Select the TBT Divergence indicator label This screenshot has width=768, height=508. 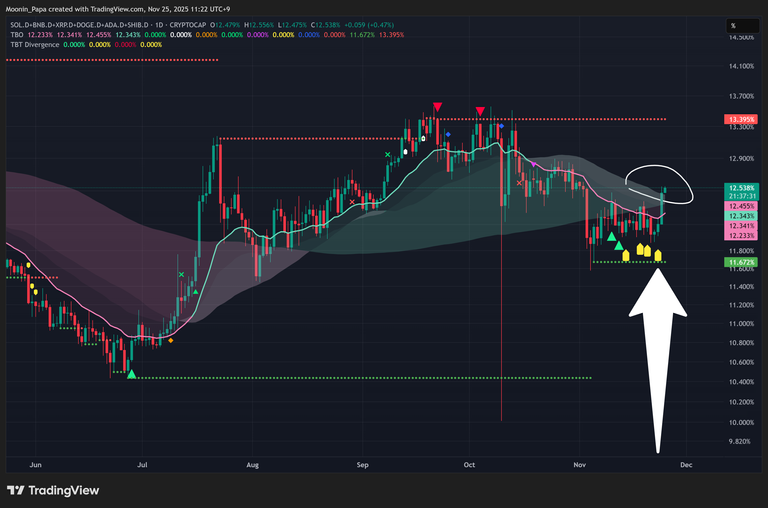[35, 44]
